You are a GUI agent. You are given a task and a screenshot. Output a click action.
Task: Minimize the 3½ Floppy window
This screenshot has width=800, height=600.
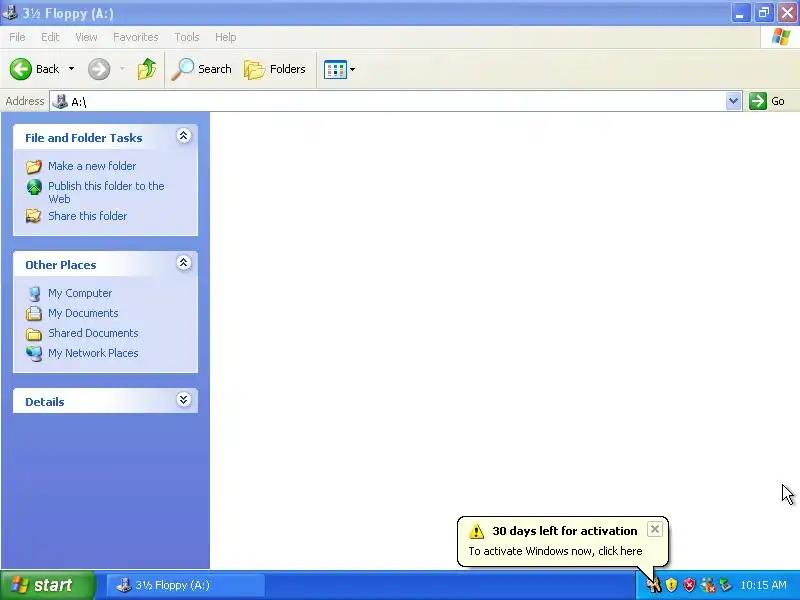740,13
